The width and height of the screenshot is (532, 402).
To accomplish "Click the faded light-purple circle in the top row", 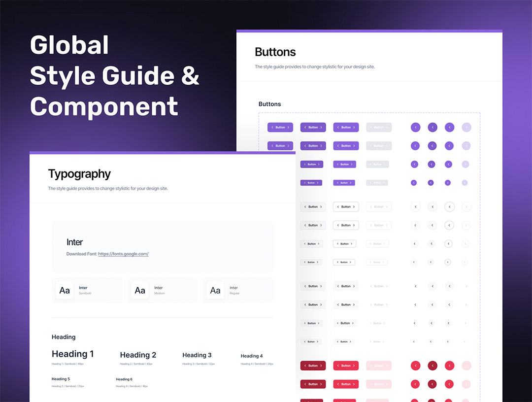I will tap(466, 127).
